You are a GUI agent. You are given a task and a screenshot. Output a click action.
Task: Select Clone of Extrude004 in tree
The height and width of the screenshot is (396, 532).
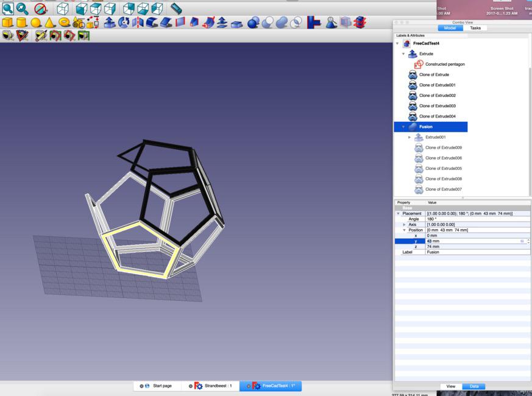click(x=438, y=116)
